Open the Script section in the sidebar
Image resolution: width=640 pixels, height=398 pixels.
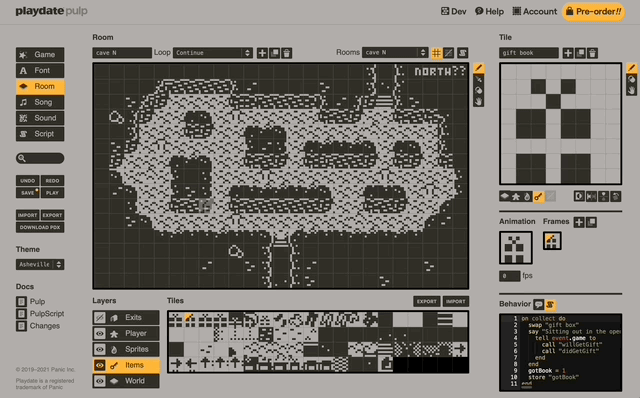40,134
